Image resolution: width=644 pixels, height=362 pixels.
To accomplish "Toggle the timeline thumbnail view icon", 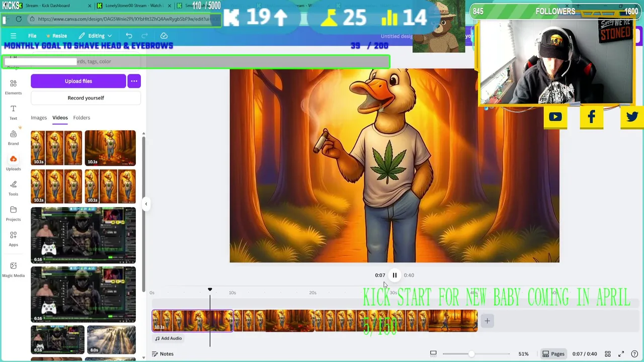I will click(433, 354).
